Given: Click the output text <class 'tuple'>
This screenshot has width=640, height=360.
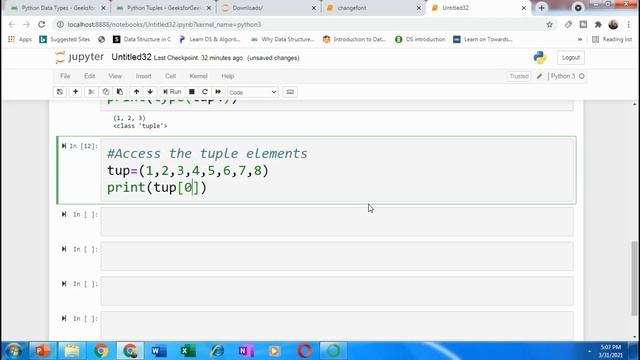Looking at the screenshot, I should (140, 126).
